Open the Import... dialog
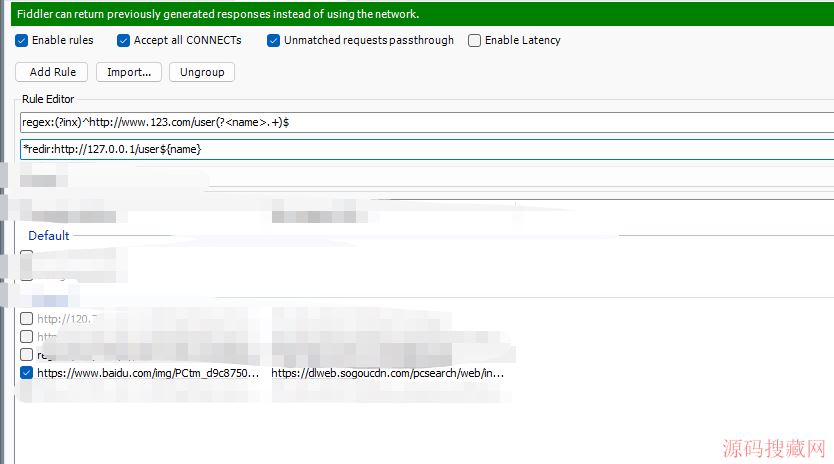 (x=129, y=72)
